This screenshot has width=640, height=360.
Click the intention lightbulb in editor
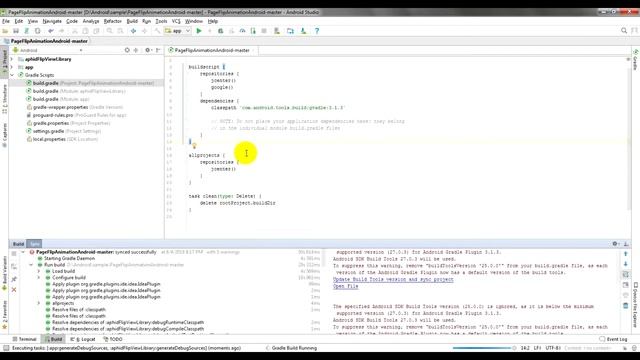194,146
